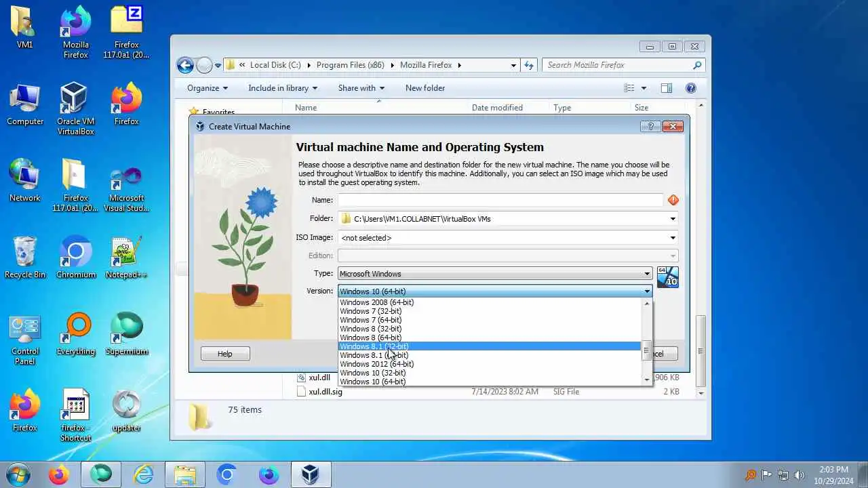Screen dimensions: 868x488
Task: Select the xul.dll.sig file
Action: tap(325, 392)
